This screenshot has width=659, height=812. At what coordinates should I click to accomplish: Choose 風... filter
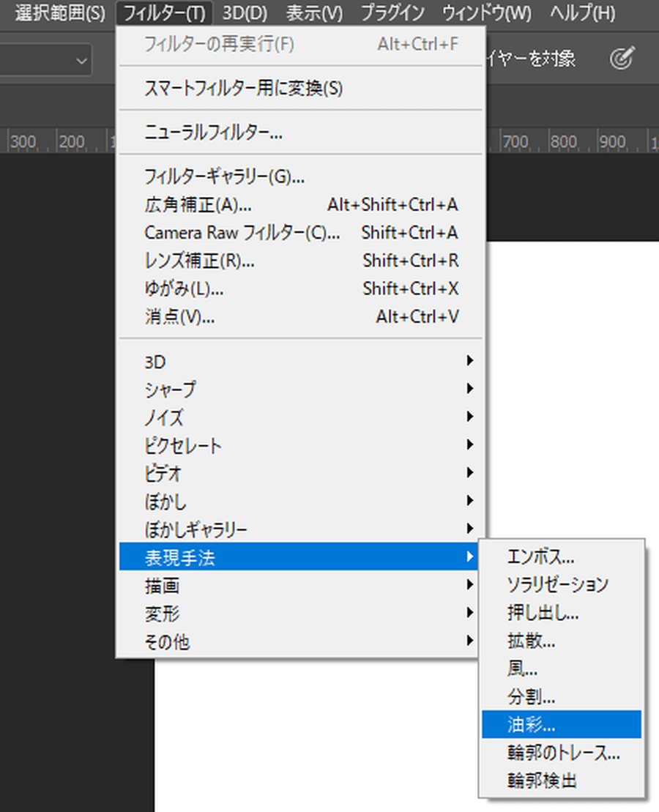click(562, 669)
